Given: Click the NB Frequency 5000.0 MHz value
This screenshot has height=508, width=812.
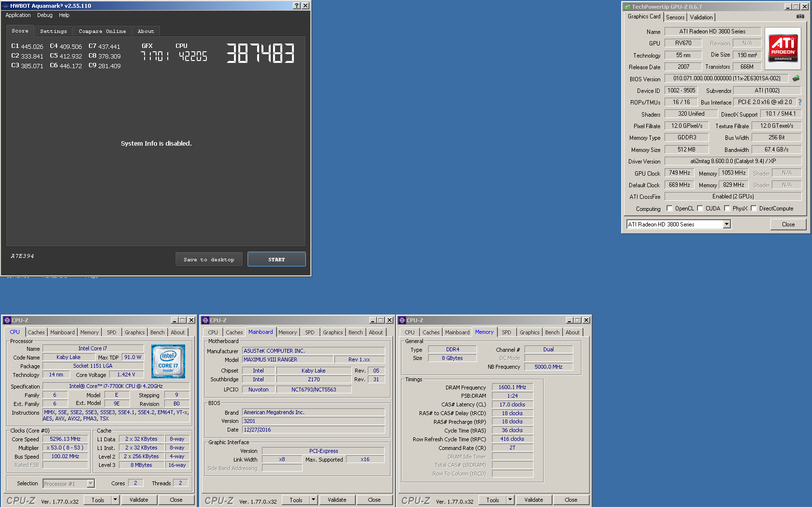Looking at the screenshot, I should pos(549,367).
